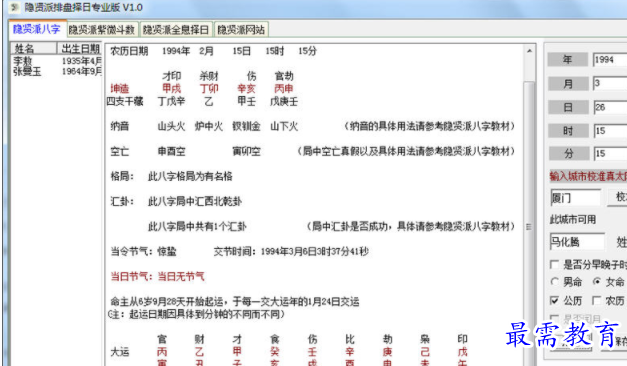Toggle the 农历 checkbox
The height and width of the screenshot is (366, 627).
pos(597,300)
